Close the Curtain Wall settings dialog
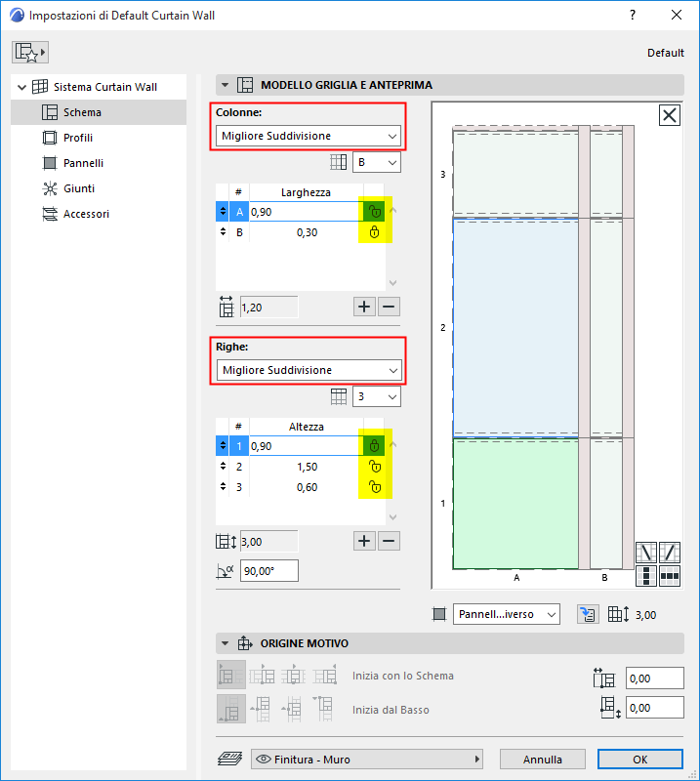This screenshot has width=700, height=781. [x=677, y=15]
